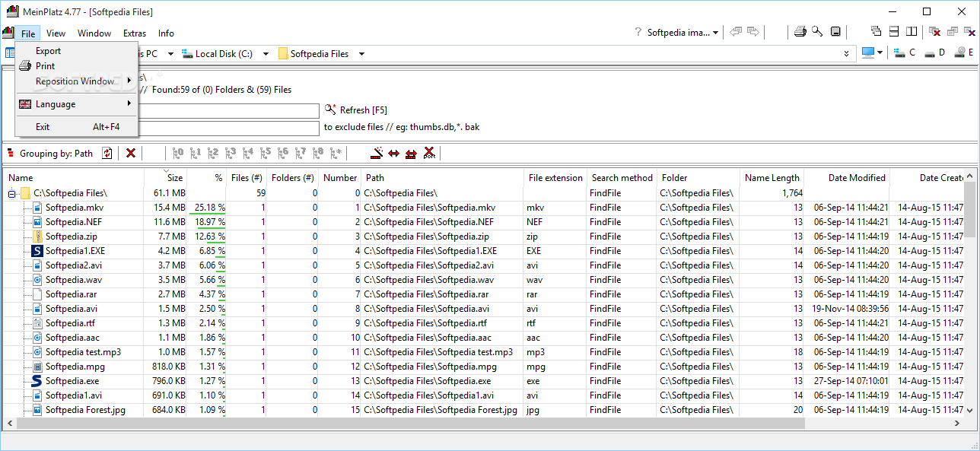Click the magnifier search toolbar icon
Viewport: 980px width, 451px height.
[817, 32]
